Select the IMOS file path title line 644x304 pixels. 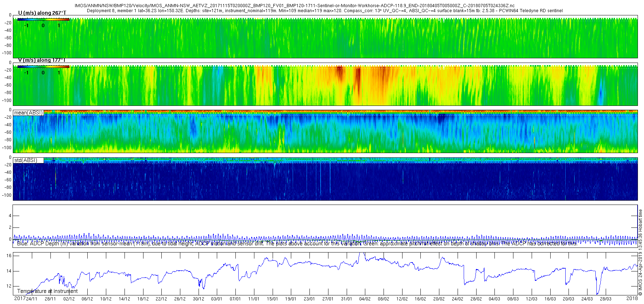pyautogui.click(x=295, y=6)
